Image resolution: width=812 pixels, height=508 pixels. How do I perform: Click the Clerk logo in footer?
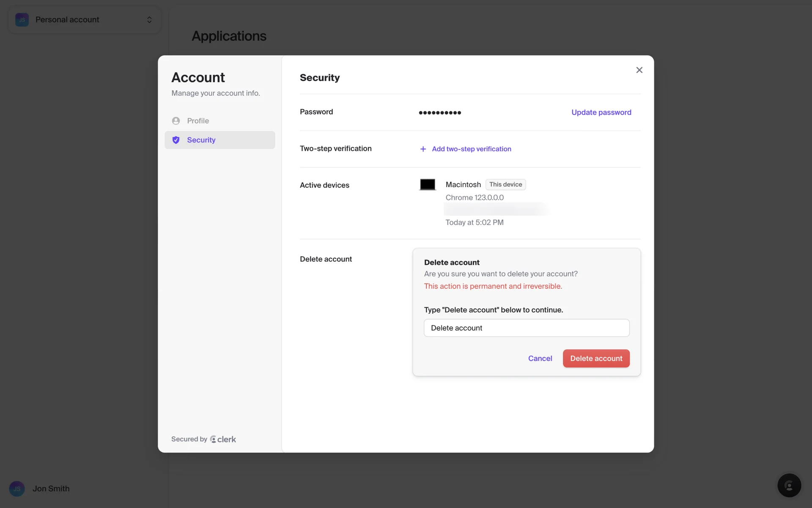pos(223,439)
